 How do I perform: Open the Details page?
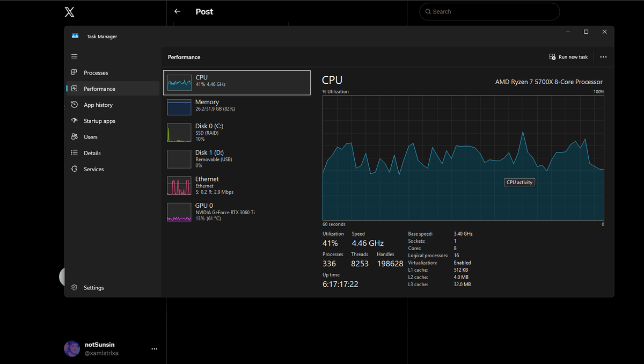(92, 153)
